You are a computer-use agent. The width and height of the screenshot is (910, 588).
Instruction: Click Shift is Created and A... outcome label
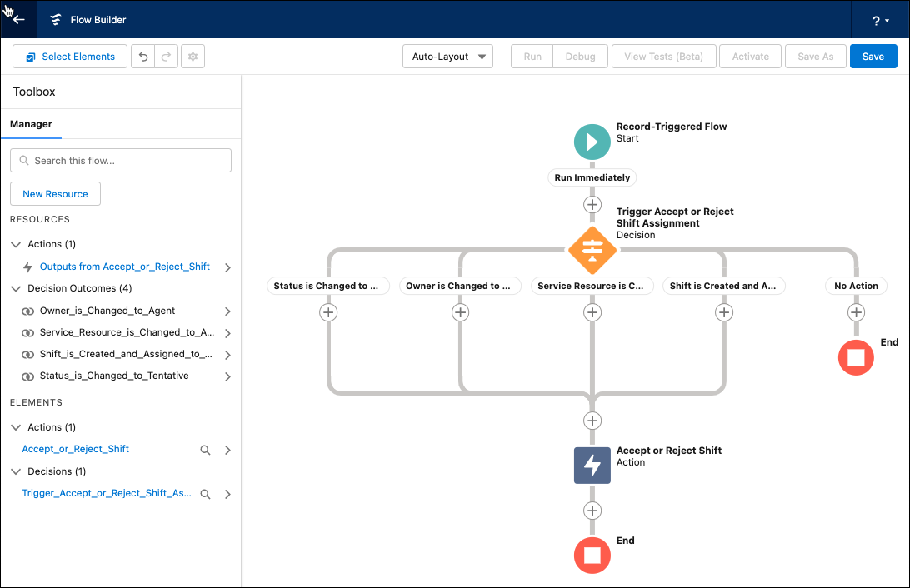point(723,286)
